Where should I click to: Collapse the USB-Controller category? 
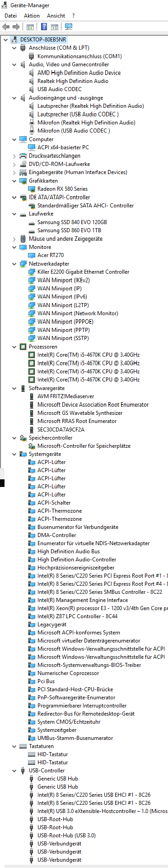click(x=14, y=771)
